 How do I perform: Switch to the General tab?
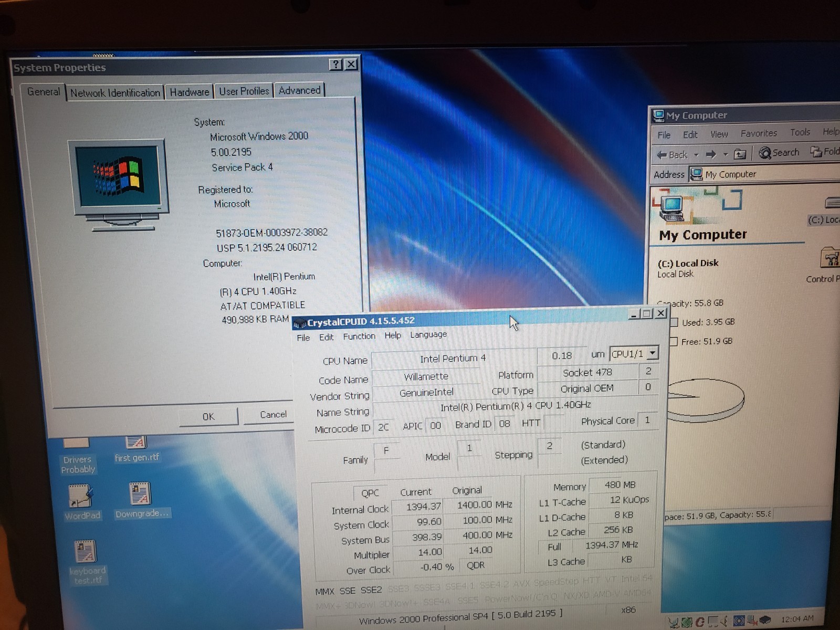pos(44,92)
